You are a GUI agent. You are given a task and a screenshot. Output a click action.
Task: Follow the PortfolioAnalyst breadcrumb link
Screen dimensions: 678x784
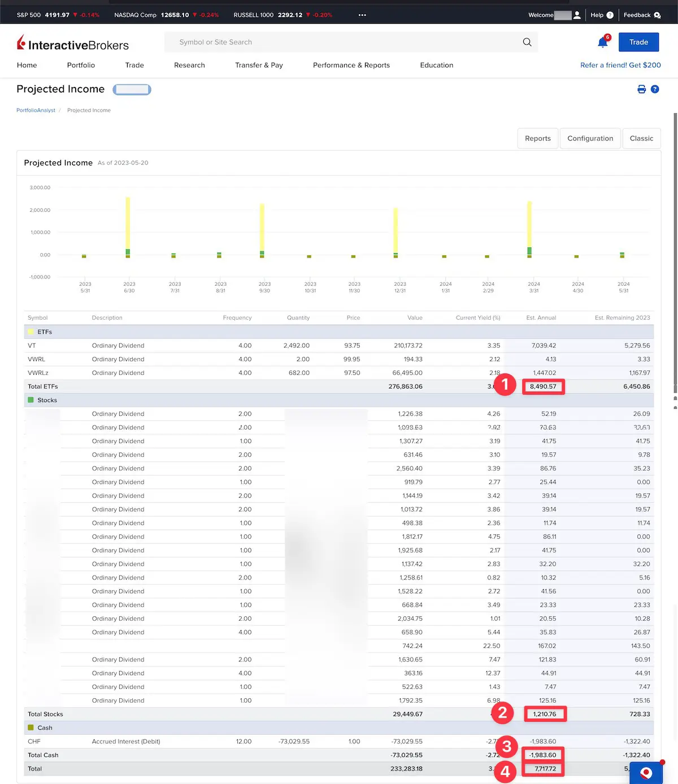36,110
